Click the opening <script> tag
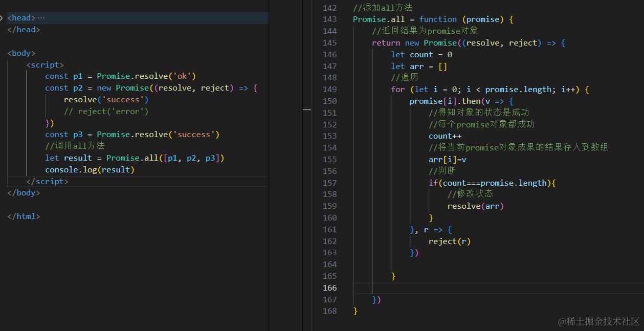644x331 pixels. [x=45, y=65]
